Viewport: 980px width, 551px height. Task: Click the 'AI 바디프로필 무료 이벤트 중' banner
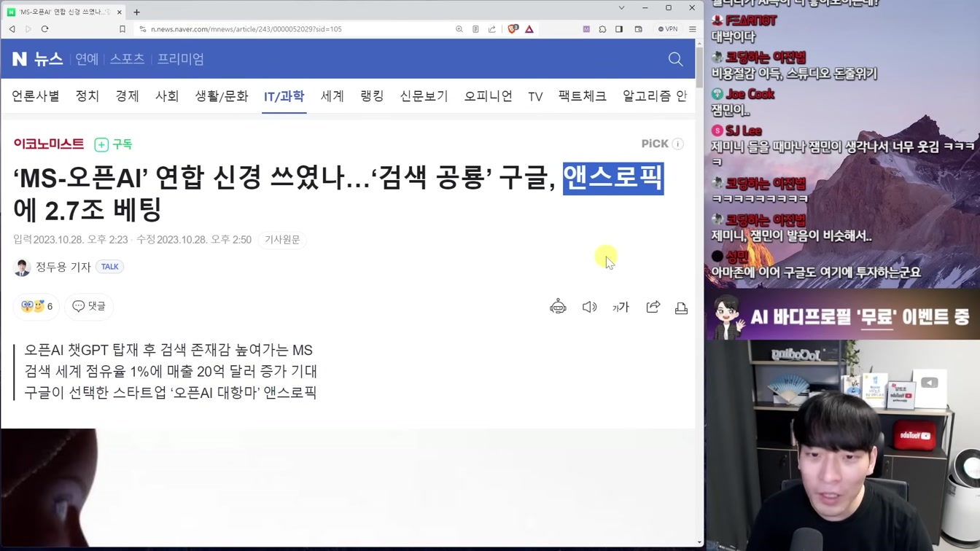click(x=842, y=316)
